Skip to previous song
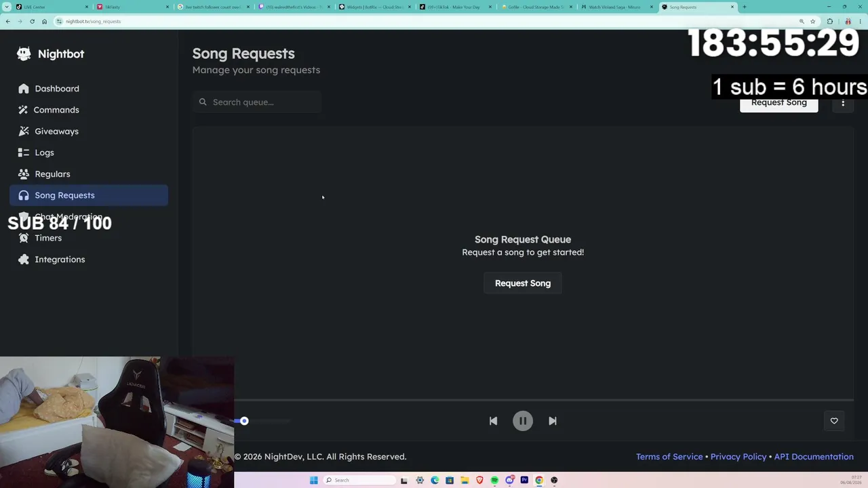The image size is (868, 488). [493, 421]
